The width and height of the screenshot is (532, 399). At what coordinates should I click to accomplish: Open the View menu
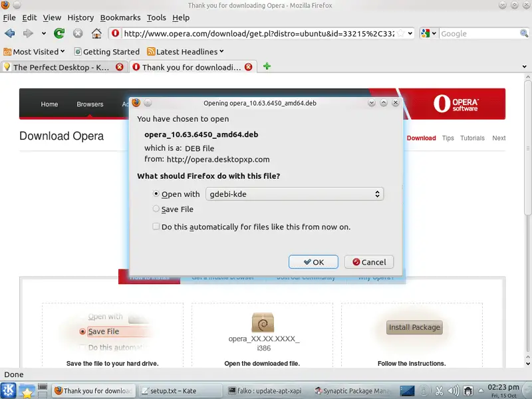(52, 18)
